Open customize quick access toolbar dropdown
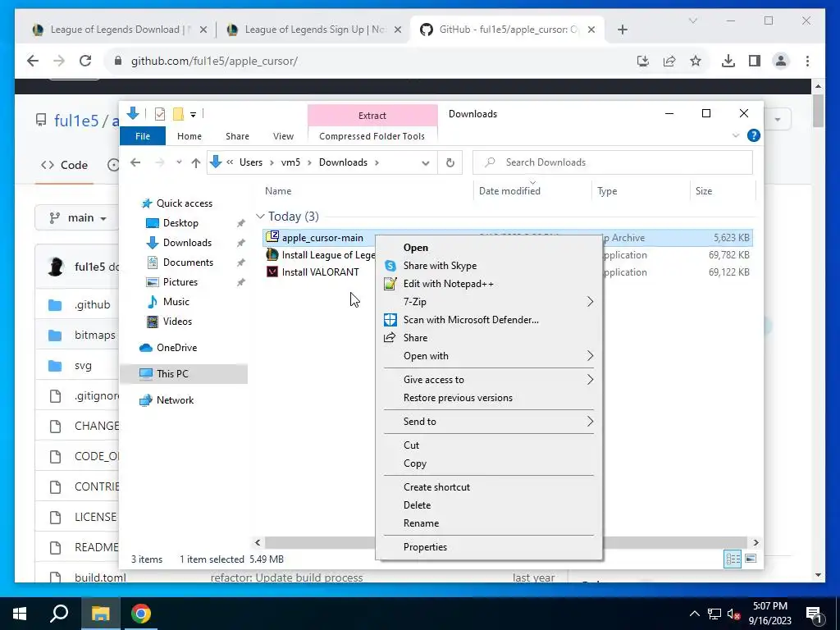 (x=193, y=114)
